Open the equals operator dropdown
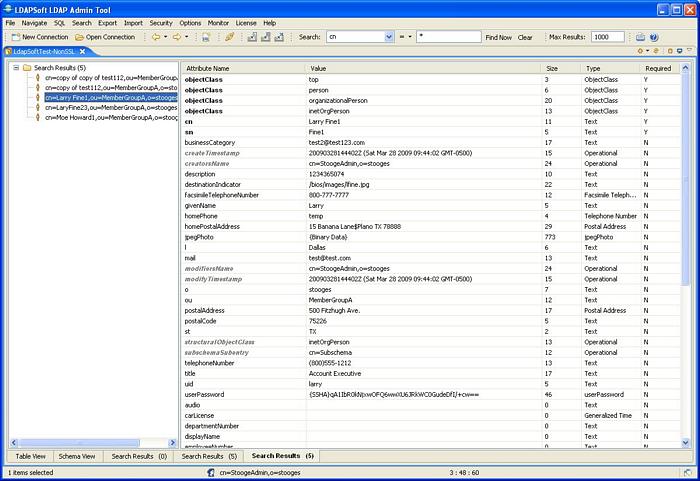The image size is (700, 481). click(408, 37)
